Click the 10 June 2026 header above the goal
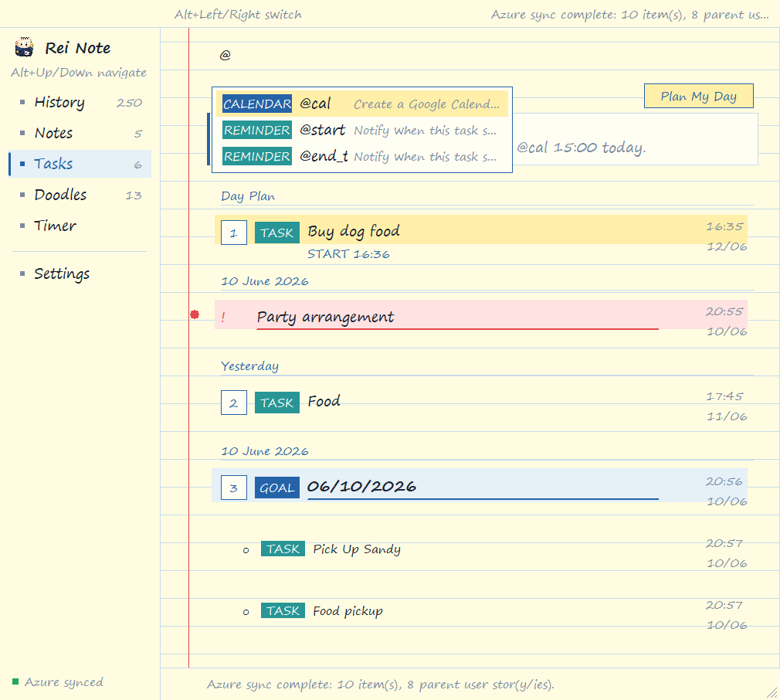The image size is (780, 700). click(265, 451)
